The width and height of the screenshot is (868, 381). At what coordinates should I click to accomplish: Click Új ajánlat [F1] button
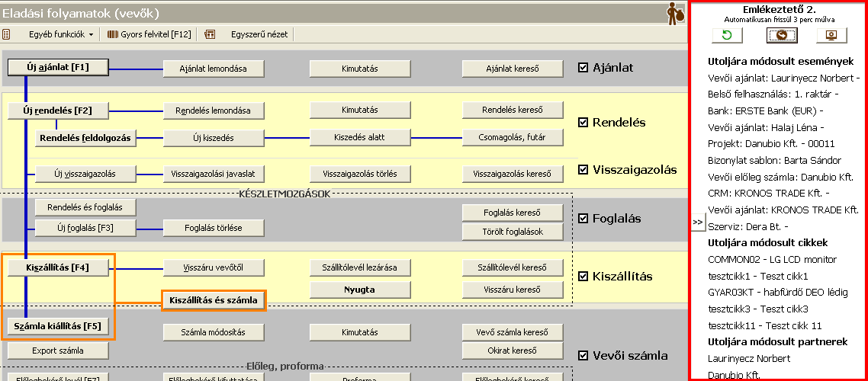(58, 67)
